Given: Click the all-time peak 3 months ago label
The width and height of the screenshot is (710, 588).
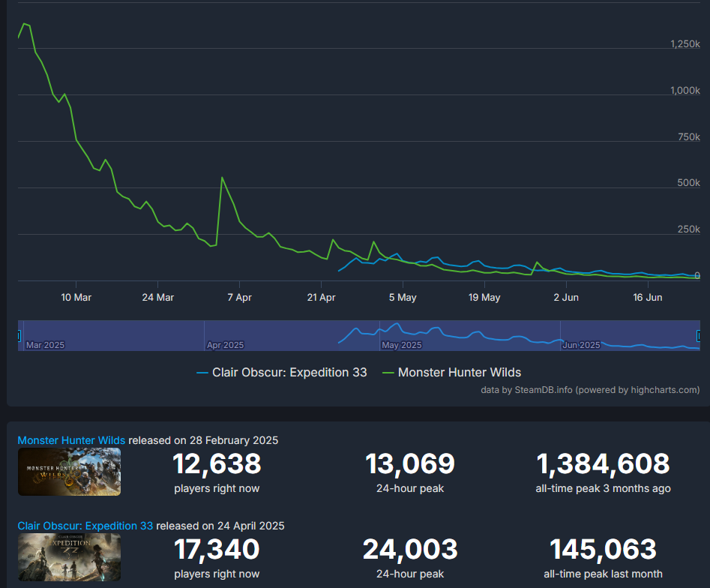Looking at the screenshot, I should 603,489.
